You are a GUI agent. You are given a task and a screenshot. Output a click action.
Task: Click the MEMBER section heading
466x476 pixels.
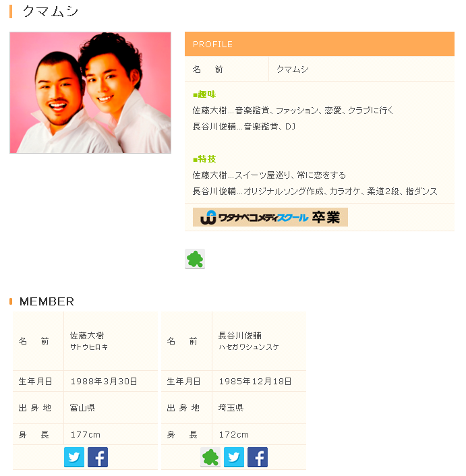pyautogui.click(x=47, y=301)
